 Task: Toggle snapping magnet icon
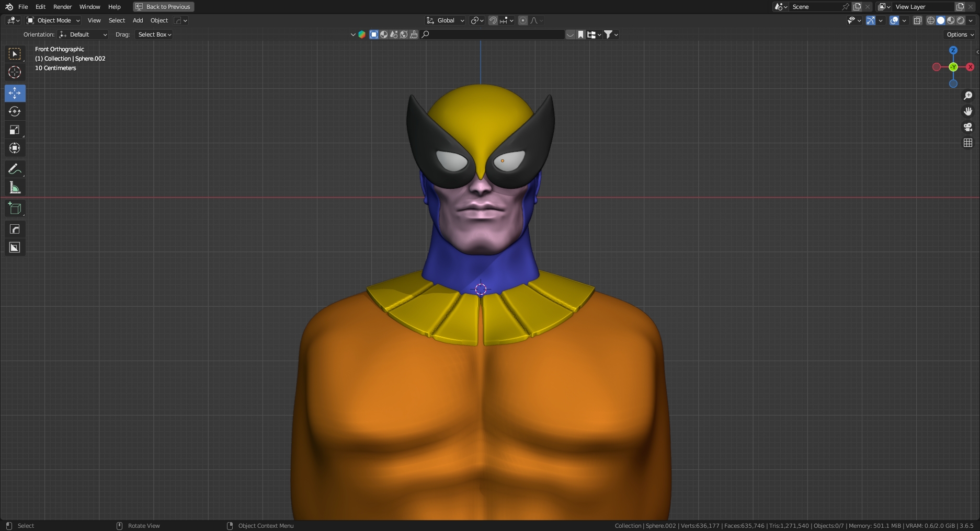(x=493, y=20)
